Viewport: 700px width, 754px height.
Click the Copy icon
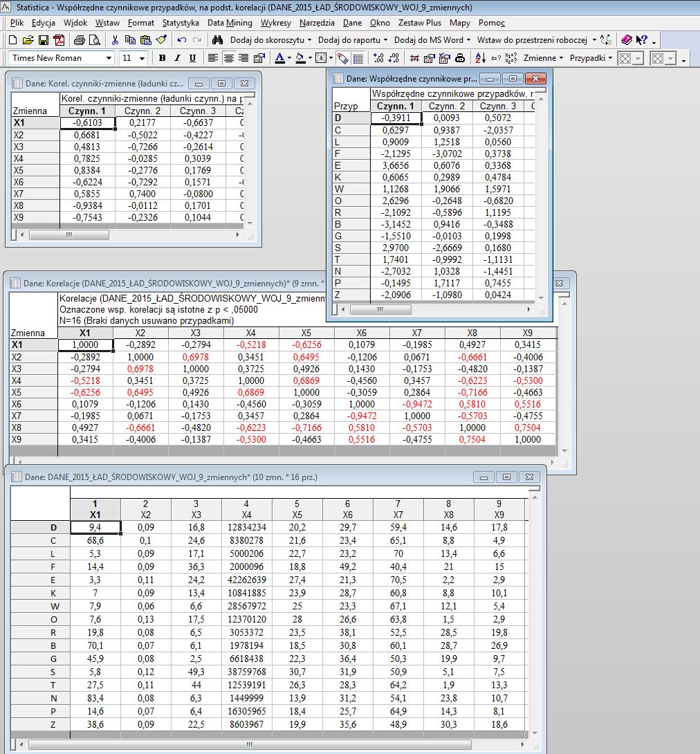point(130,40)
